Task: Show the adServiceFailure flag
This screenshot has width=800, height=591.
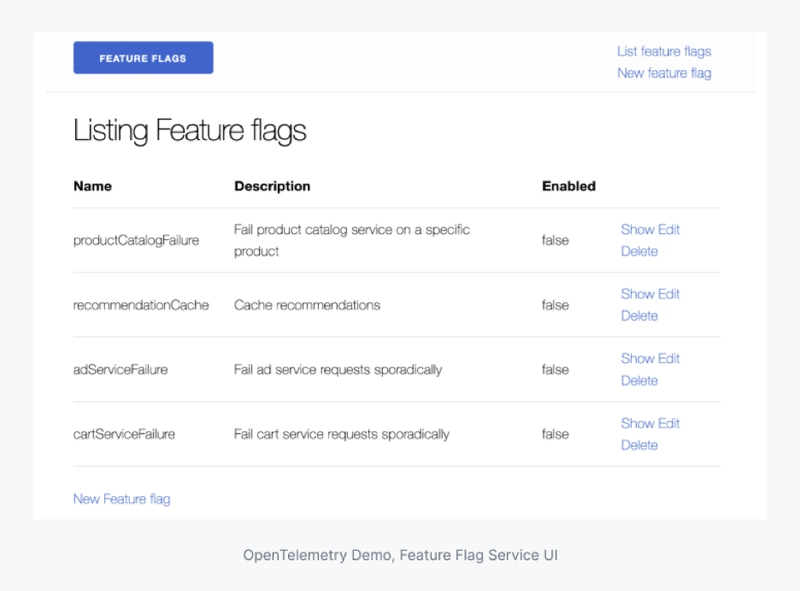Action: [637, 359]
